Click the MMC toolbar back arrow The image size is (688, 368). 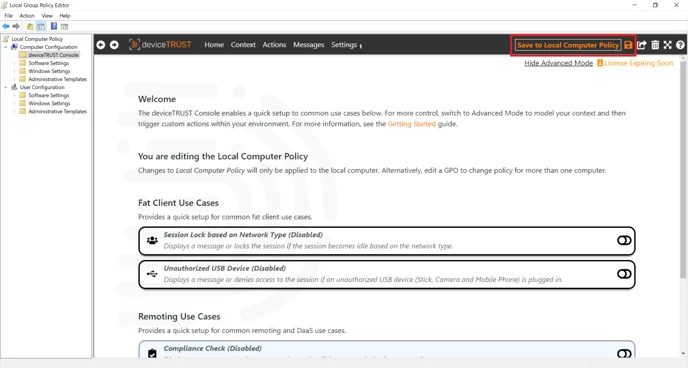(6, 26)
